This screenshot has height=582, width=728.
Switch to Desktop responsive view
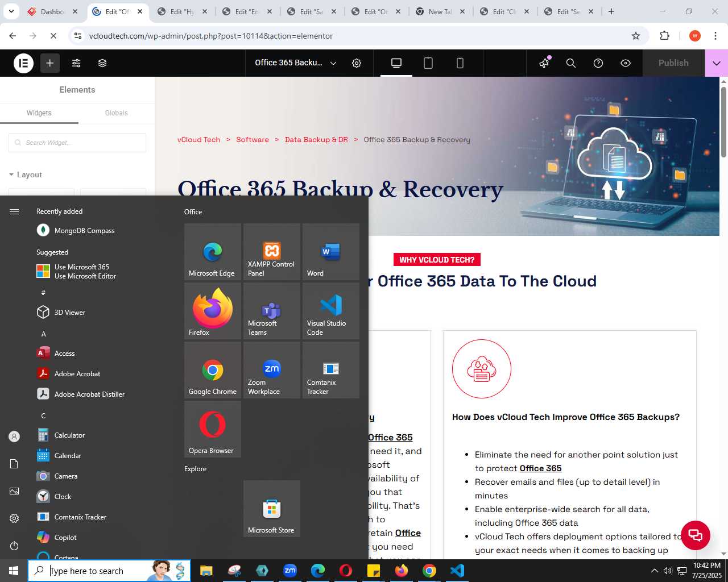[396, 63]
